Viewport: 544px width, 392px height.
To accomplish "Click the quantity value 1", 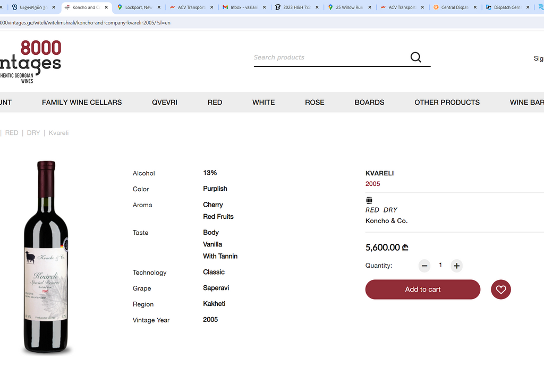I will coord(440,265).
